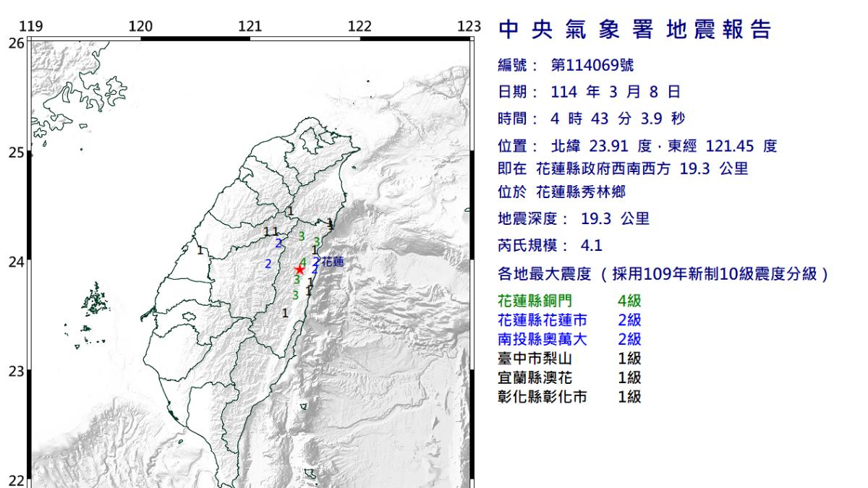Image resolution: width=868 pixels, height=488 pixels.
Task: Click the southernmost black intensity 1 marker
Action: coord(286,313)
